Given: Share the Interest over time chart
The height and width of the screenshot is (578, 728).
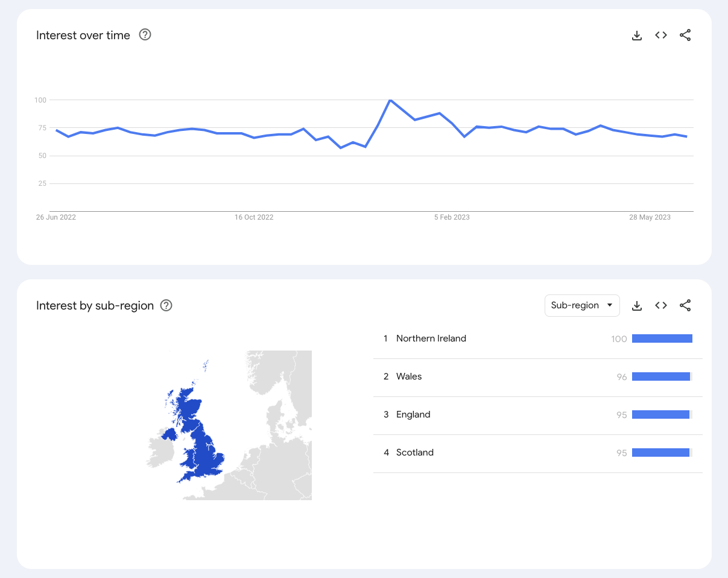Looking at the screenshot, I should [685, 36].
